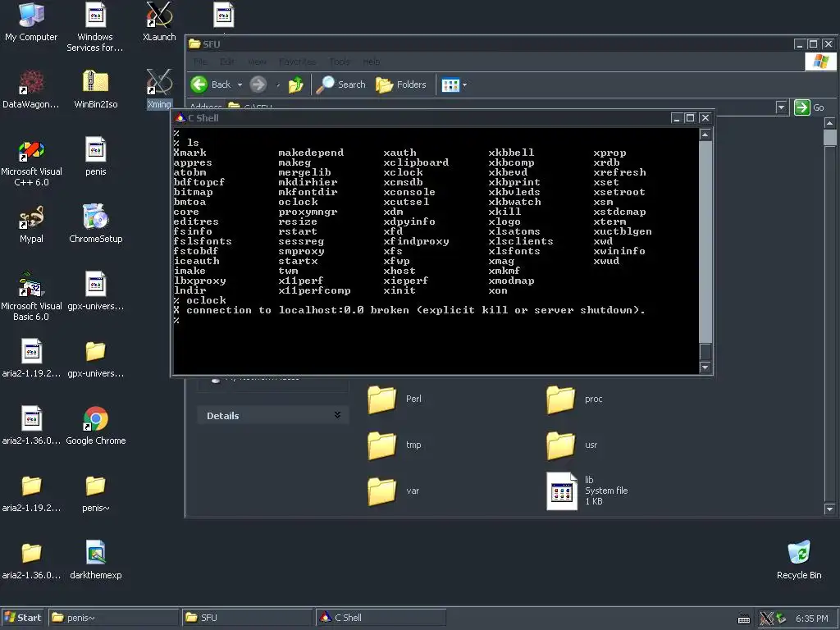Open the DataWagon desktop shortcut
Image resolution: width=840 pixels, height=630 pixels.
31,89
